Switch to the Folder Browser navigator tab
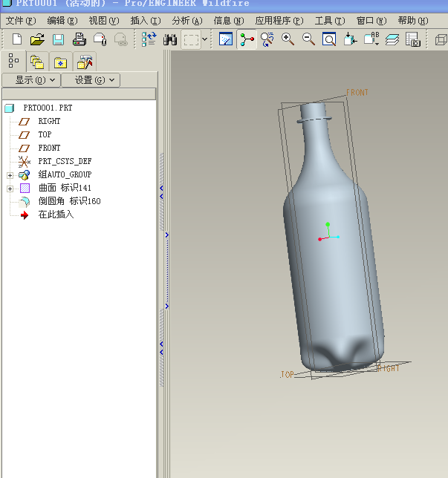The image size is (448, 478). (x=36, y=62)
